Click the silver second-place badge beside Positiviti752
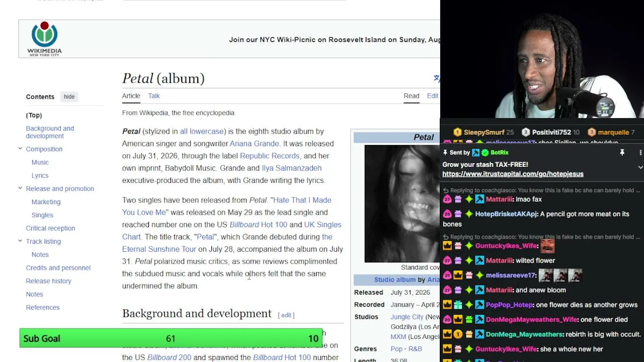Screen dimensions: 644x362 526,132
